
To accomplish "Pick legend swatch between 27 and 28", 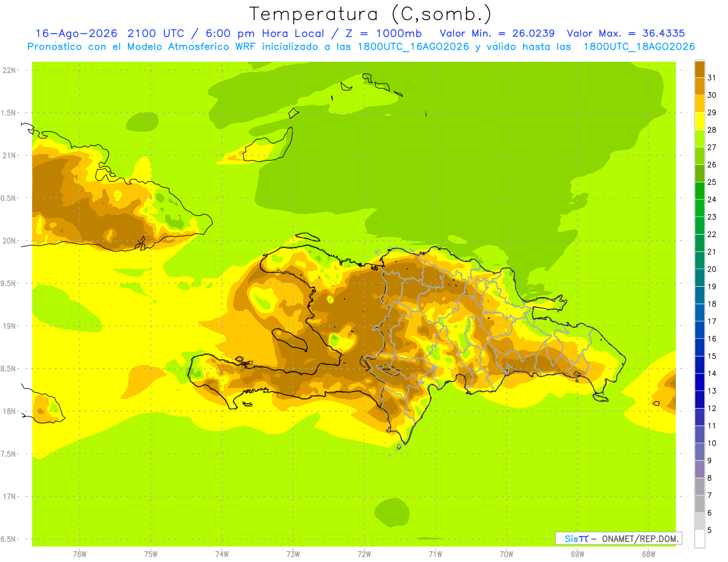I will [699, 138].
